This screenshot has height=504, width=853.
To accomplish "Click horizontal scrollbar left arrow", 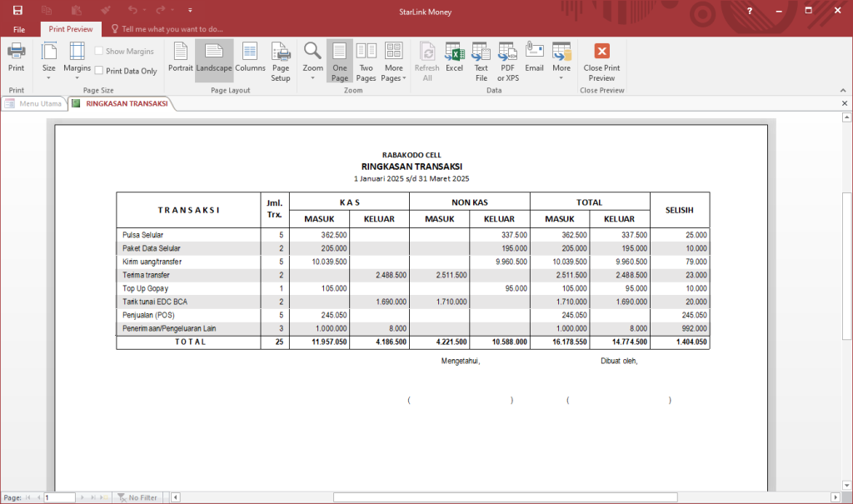I will (175, 497).
